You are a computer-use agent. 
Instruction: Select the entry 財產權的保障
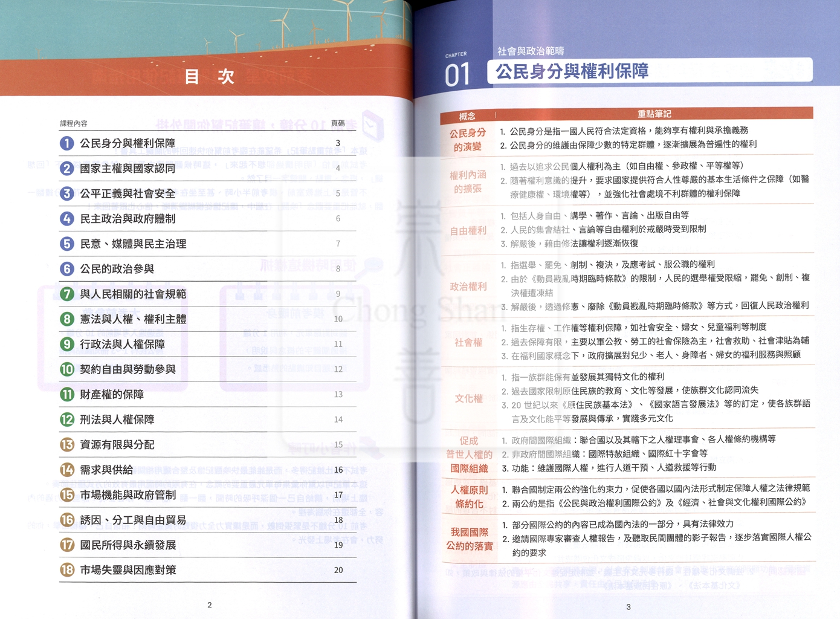click(x=112, y=395)
